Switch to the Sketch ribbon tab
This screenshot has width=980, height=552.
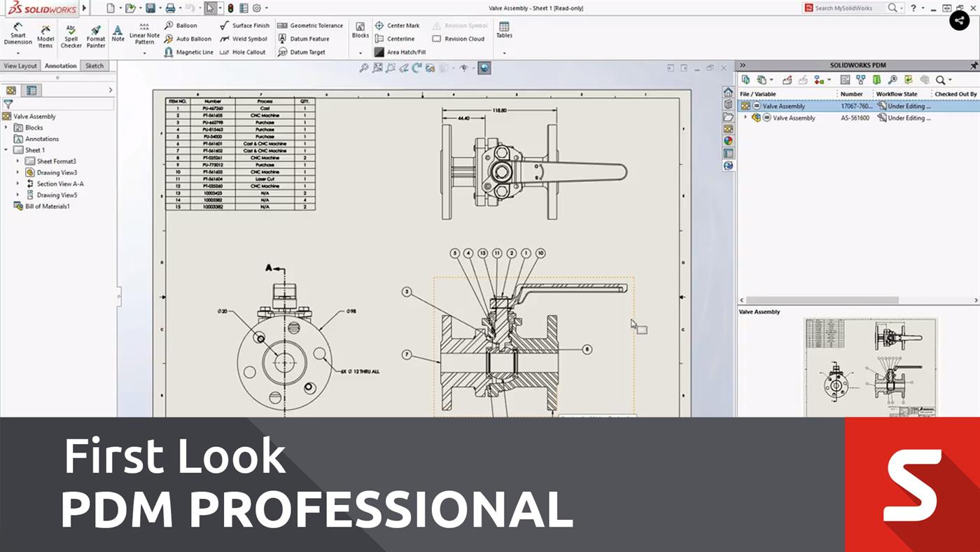94,65
